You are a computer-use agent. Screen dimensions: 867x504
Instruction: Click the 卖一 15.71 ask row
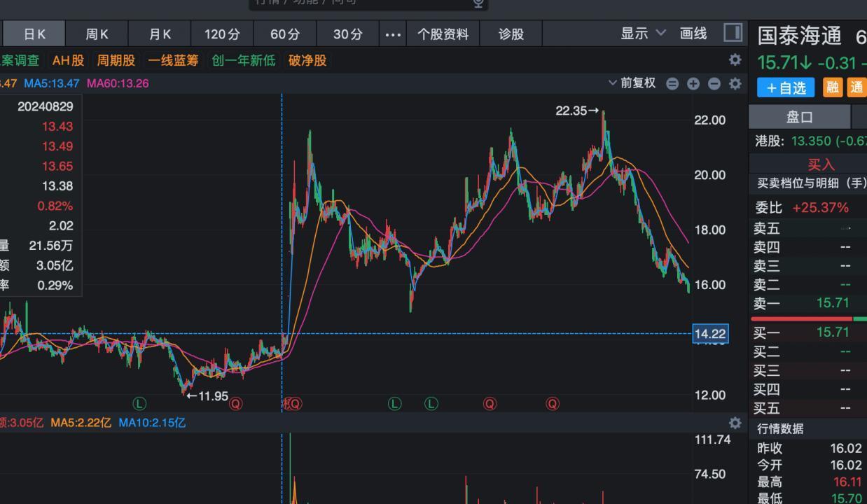pyautogui.click(x=808, y=303)
